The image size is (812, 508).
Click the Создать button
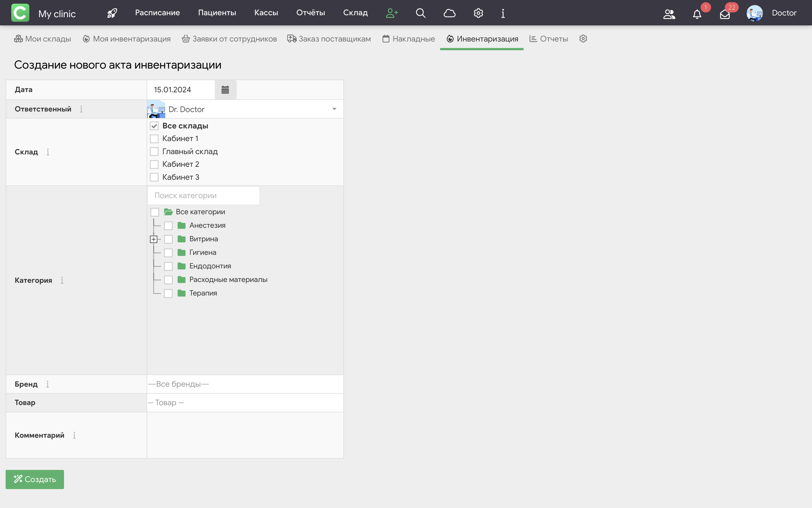click(35, 479)
